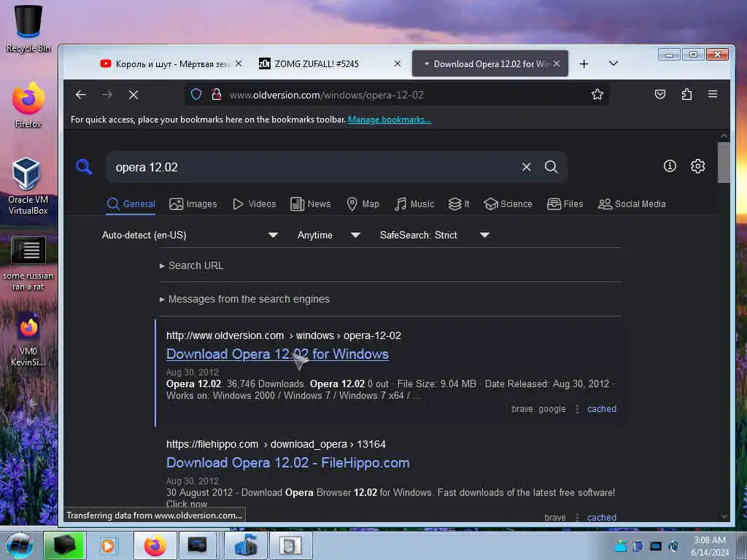The height and width of the screenshot is (560, 747).
Task: Open cached link of FileHippo result
Action: pos(602,518)
